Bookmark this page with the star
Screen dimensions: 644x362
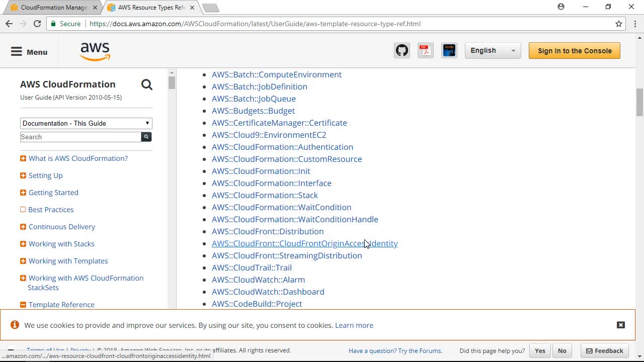619,24
